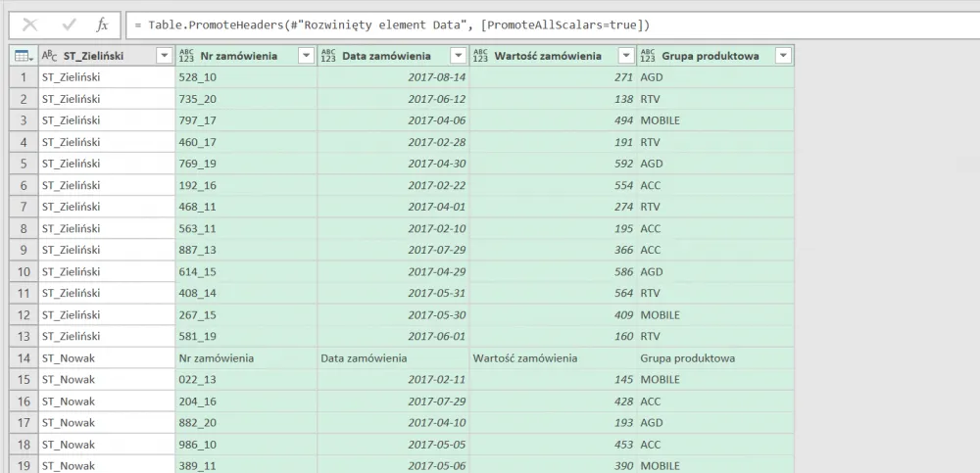Image resolution: width=980 pixels, height=473 pixels.
Task: Click the ABC data type icon for ST_Zieliński
Action: pyautogui.click(x=49, y=56)
